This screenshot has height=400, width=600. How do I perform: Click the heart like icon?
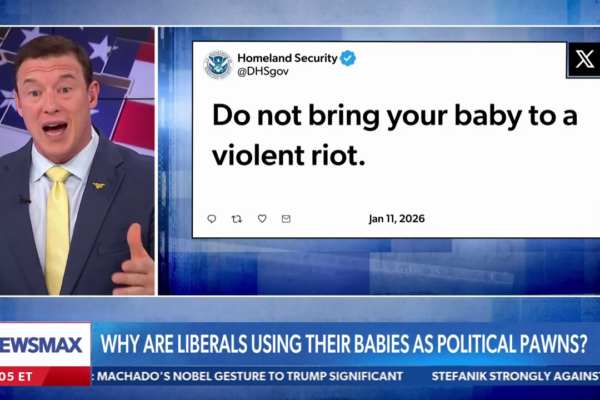click(262, 218)
